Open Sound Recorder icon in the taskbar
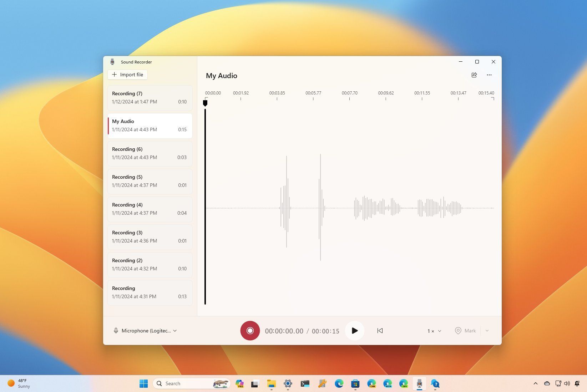587x392 pixels. pyautogui.click(x=419, y=383)
